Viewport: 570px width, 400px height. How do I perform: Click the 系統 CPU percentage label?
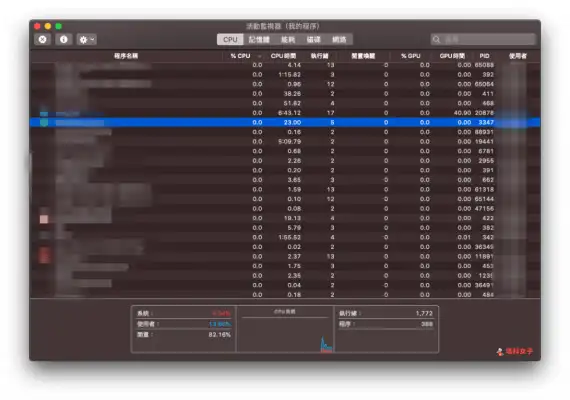coord(145,313)
